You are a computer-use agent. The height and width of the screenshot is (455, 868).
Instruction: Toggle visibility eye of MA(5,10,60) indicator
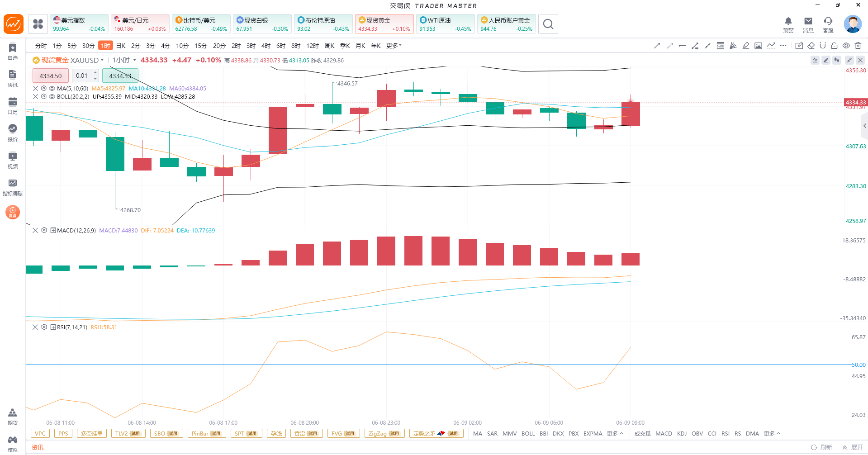52,88
